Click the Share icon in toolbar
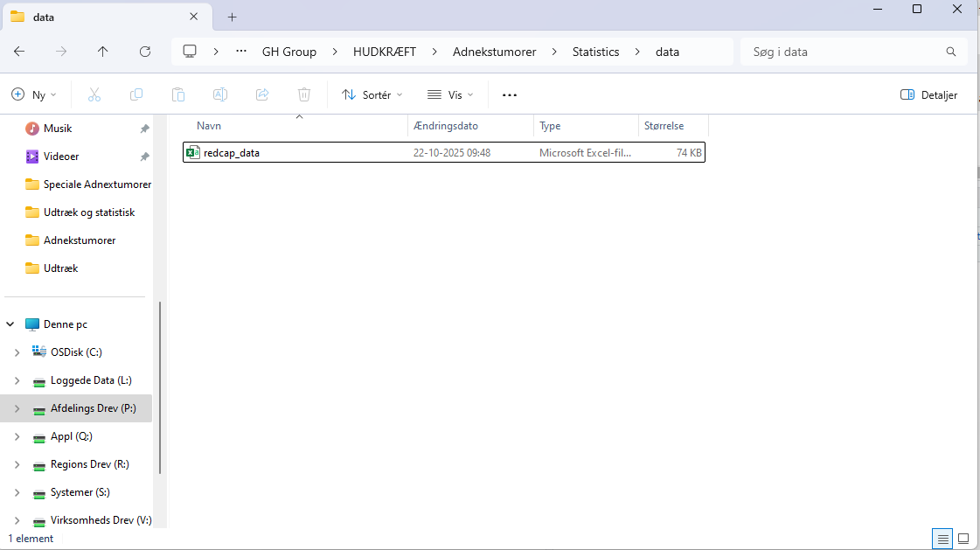This screenshot has height=550, width=980. click(262, 94)
